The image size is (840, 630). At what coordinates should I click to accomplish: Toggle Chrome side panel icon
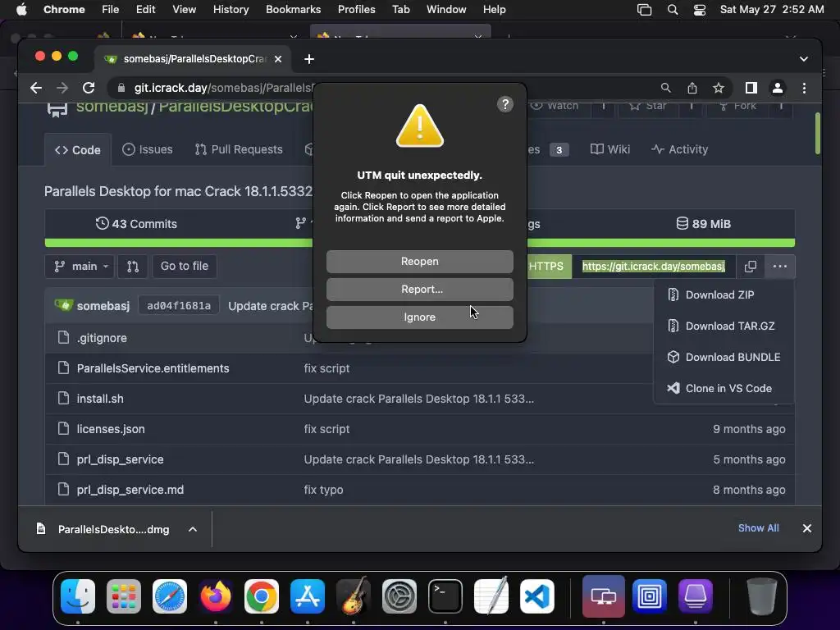751,88
